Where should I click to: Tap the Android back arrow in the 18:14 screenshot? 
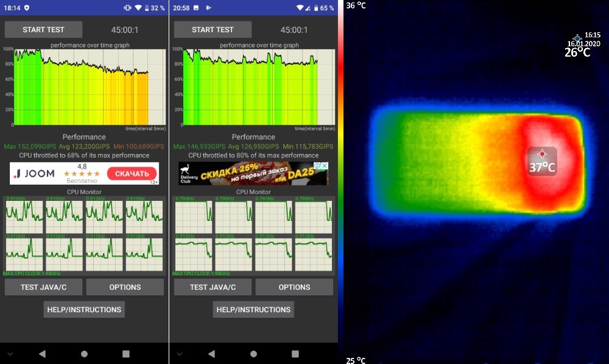42,354
